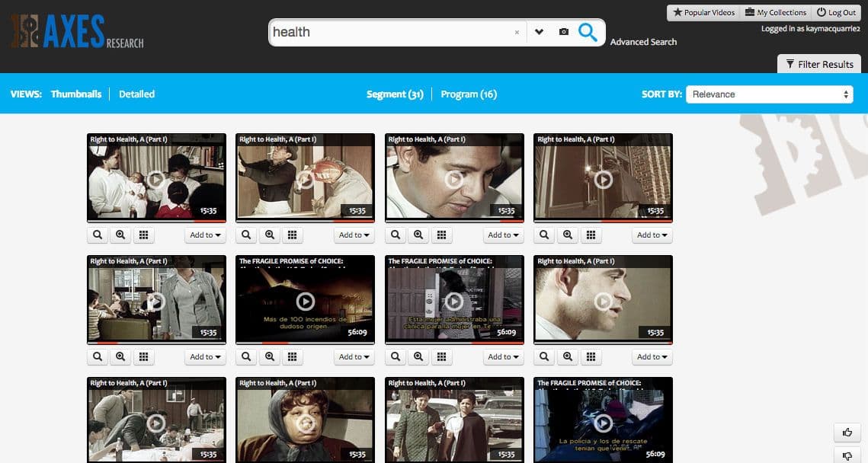This screenshot has width=868, height=463.
Task: Click plain magnifier under 'Más de 100 incendios' thumbnail
Action: [246, 357]
